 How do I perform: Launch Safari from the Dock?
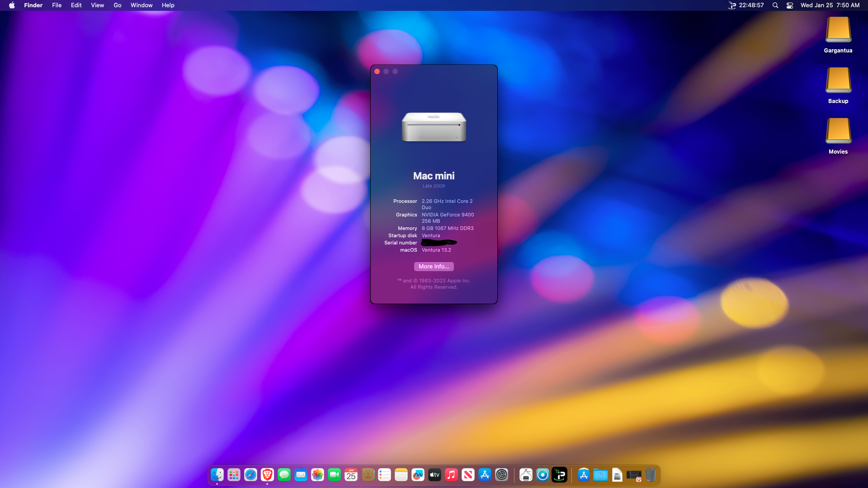[250, 475]
